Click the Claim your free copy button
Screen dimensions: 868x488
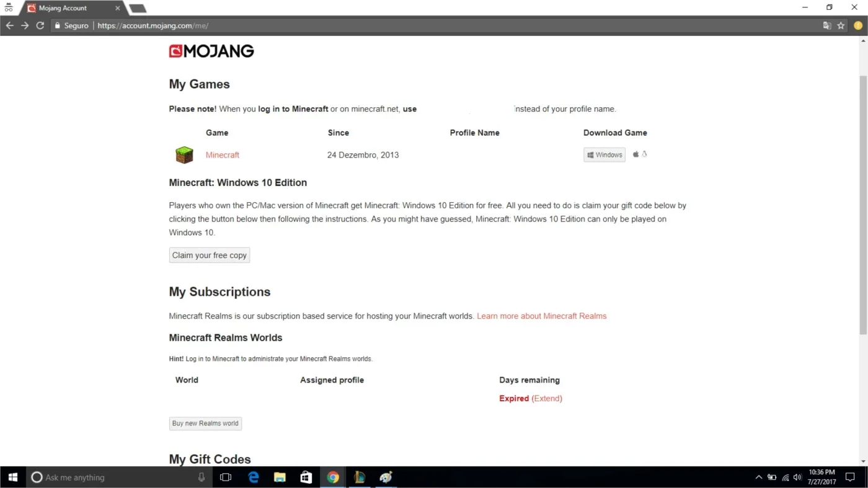210,255
